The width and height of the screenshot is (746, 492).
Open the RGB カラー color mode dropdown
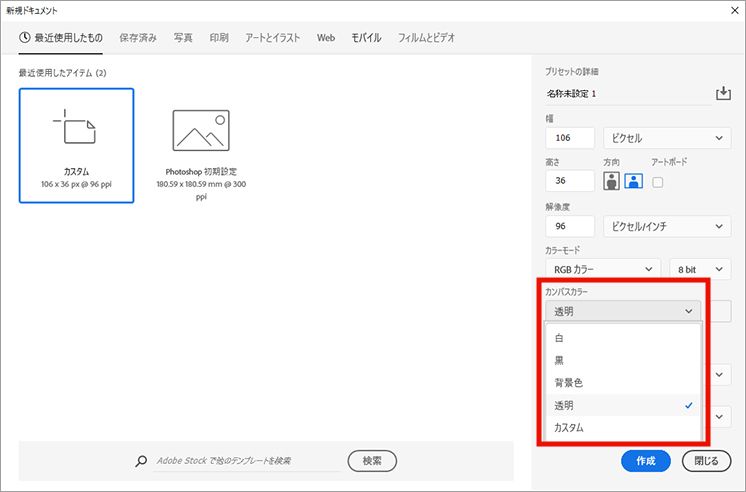pyautogui.click(x=603, y=269)
